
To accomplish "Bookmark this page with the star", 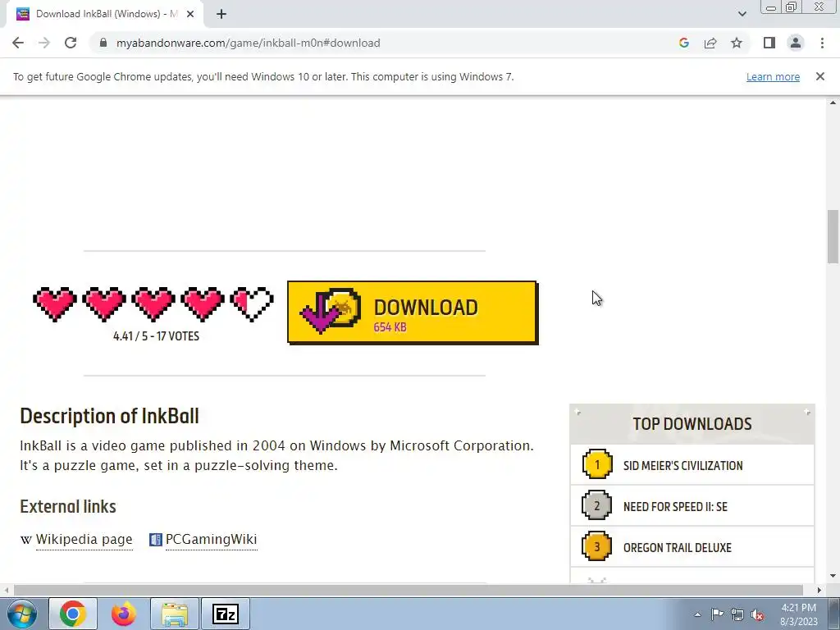I will pyautogui.click(x=737, y=43).
